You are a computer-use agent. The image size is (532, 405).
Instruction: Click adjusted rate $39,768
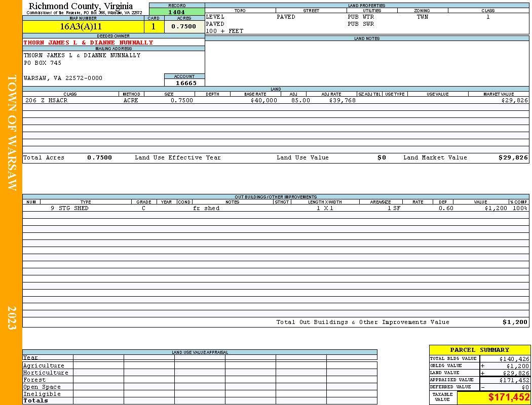point(343,101)
